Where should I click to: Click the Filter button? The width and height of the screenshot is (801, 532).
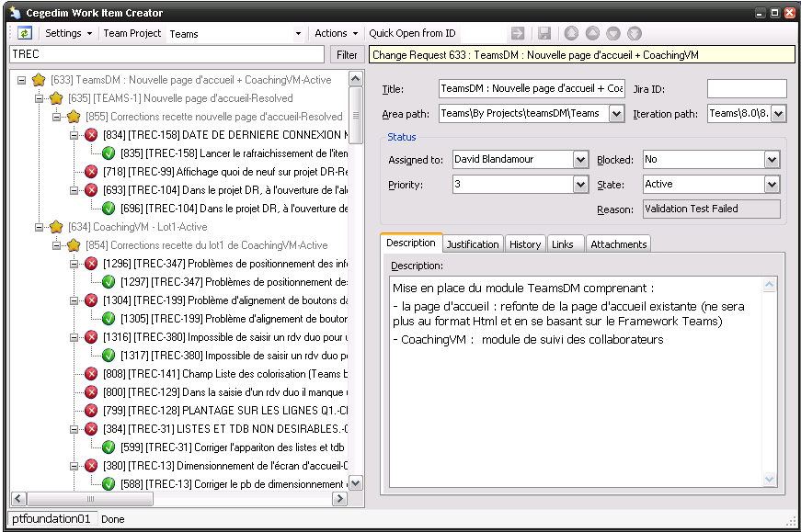(x=347, y=54)
